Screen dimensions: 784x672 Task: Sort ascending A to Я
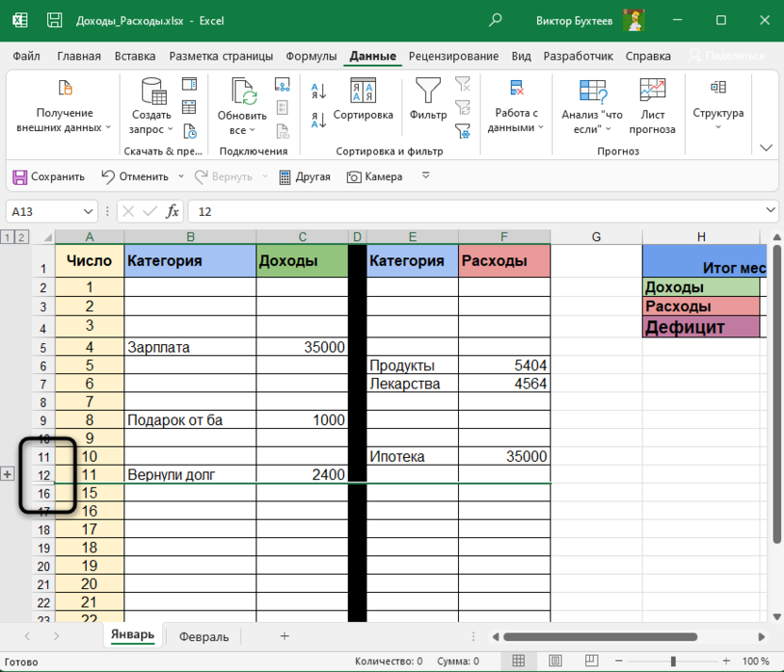tap(318, 91)
